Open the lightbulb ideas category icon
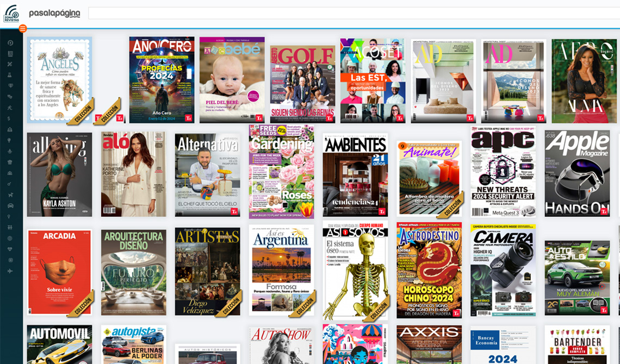The height and width of the screenshot is (364, 620). tap(10, 141)
